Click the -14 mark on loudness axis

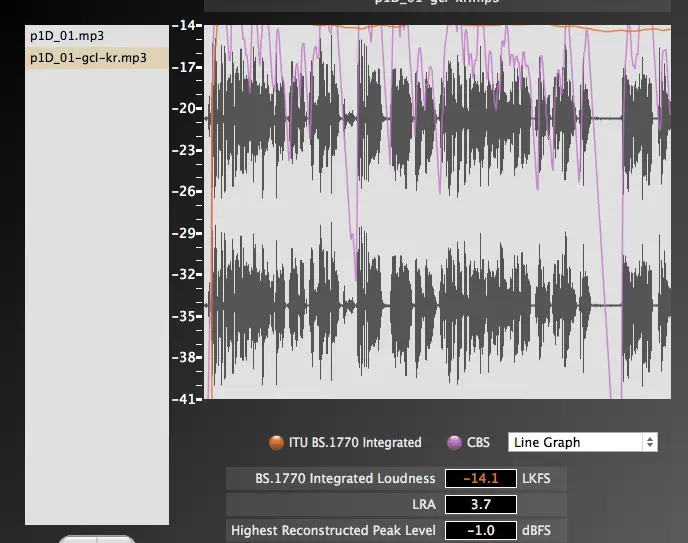[186, 25]
